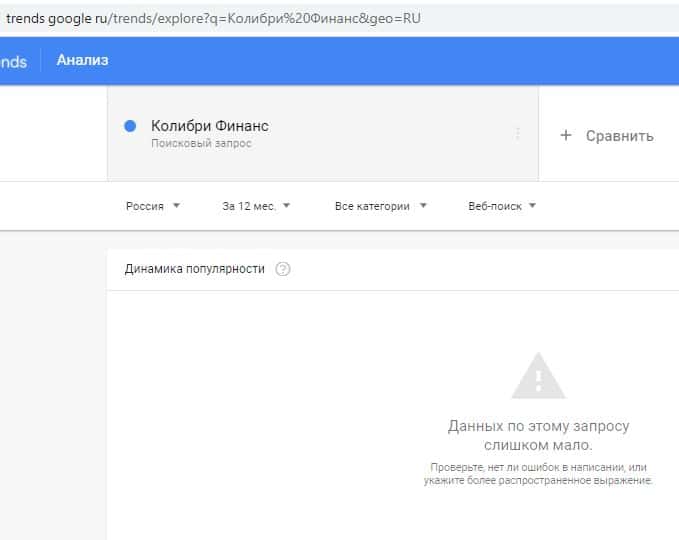Open the За 12 мес. time range dropdown
679x540 pixels.
pos(256,206)
